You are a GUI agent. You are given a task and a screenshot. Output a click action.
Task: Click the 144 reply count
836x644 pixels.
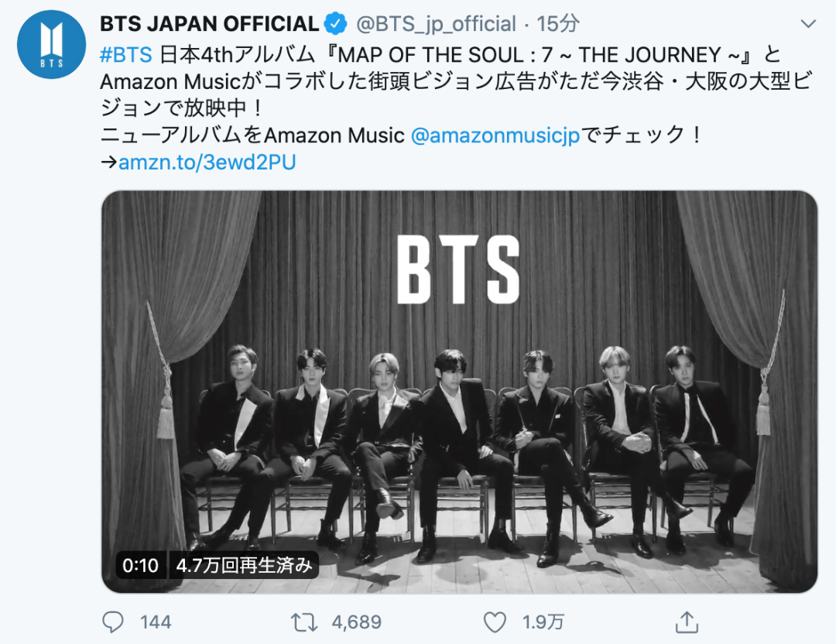click(x=156, y=622)
